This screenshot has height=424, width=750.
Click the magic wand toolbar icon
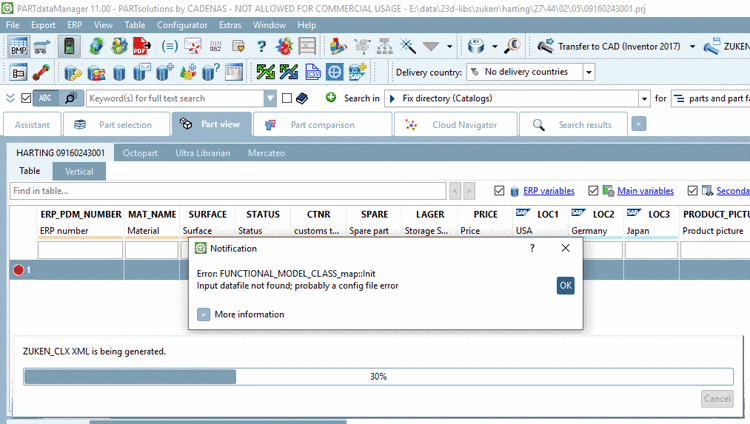point(408,46)
